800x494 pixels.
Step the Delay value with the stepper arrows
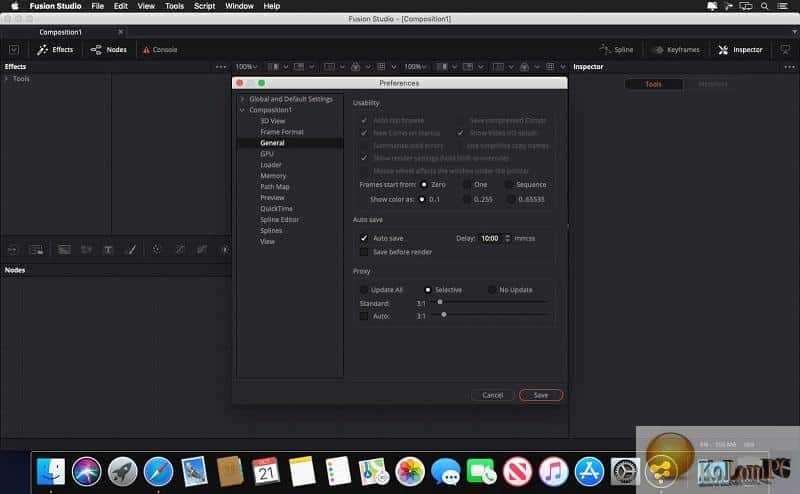pos(507,238)
